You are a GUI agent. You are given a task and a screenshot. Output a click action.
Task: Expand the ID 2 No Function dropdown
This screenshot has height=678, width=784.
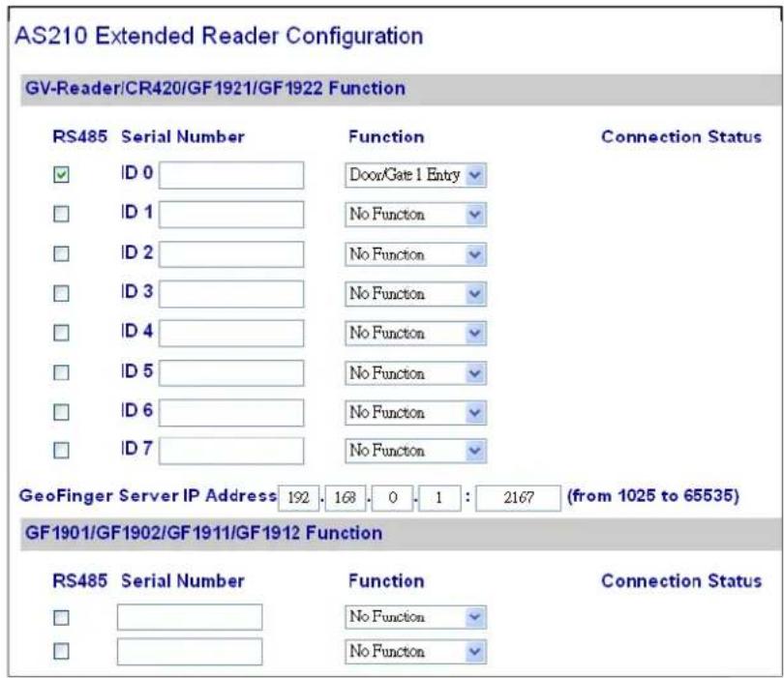pyautogui.click(x=415, y=254)
